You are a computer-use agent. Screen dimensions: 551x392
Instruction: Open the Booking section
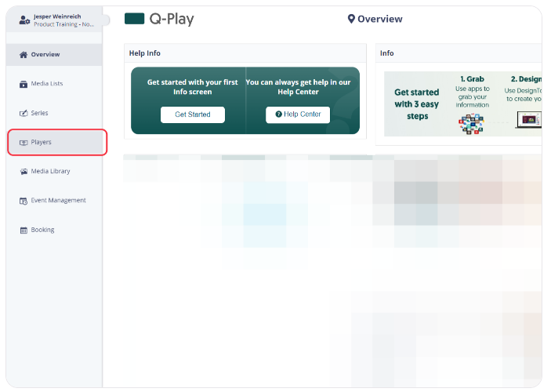pos(54,230)
